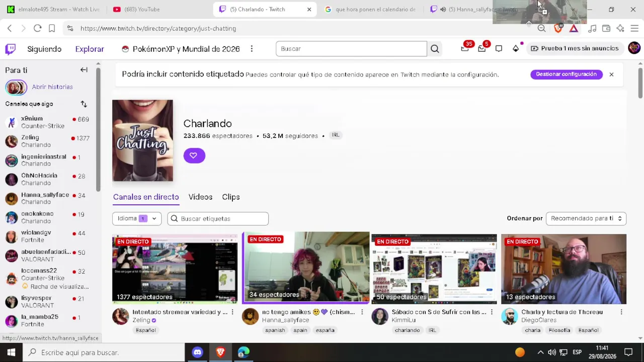Click the Windows taskbar search box
Viewport: 644px width, 362px height.
(x=105, y=352)
